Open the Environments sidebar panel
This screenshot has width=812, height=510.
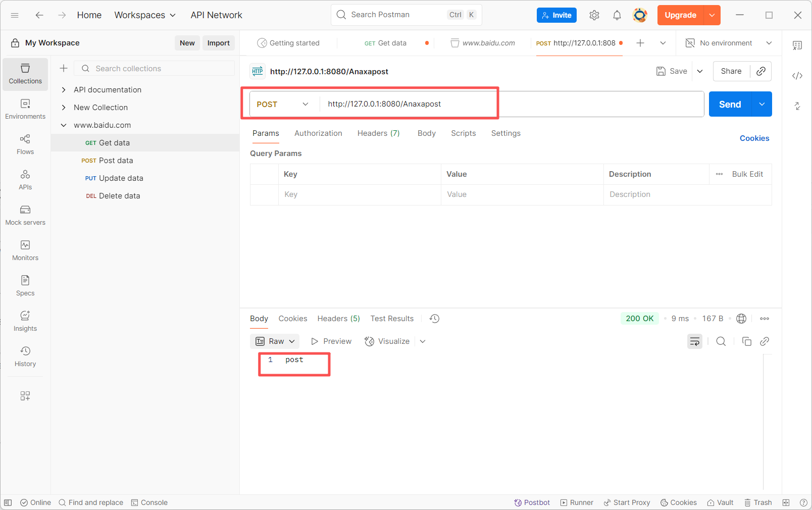coord(25,110)
